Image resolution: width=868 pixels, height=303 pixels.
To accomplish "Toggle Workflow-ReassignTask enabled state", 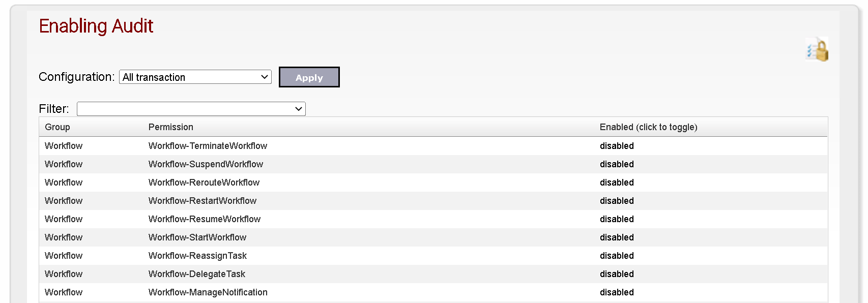I will click(617, 256).
